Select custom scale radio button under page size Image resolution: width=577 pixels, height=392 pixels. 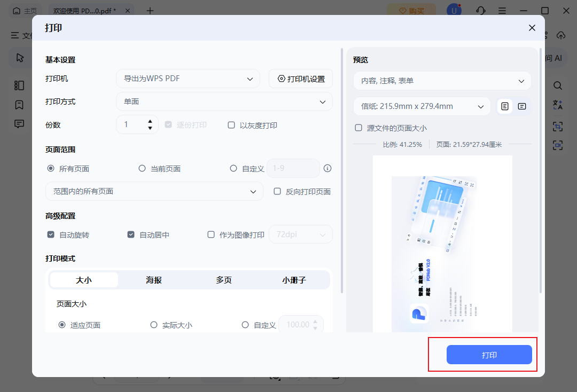point(245,325)
